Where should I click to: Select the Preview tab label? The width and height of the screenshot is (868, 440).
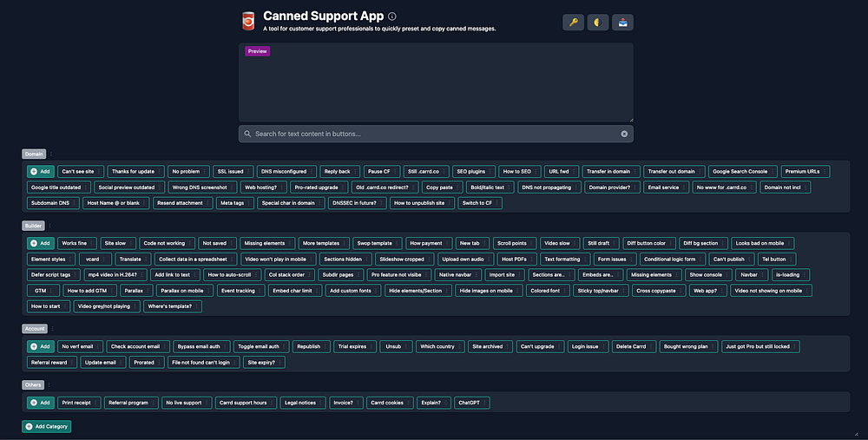[258, 51]
